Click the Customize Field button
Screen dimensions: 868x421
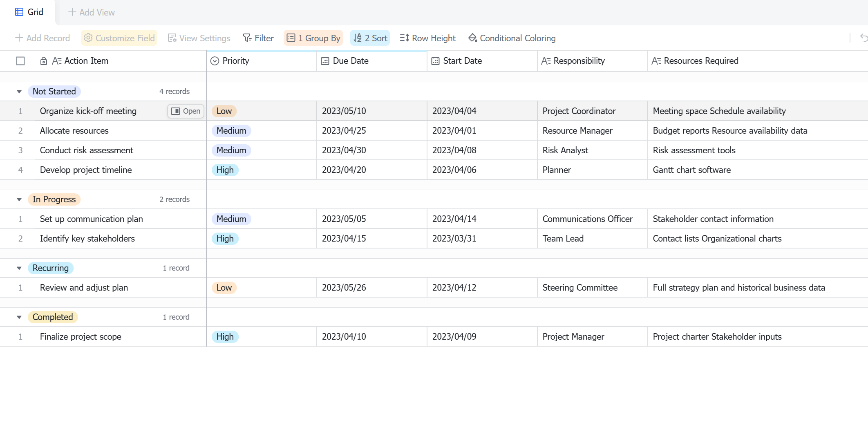[119, 38]
